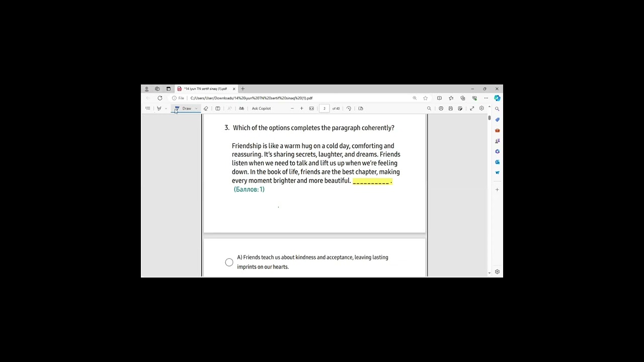The width and height of the screenshot is (644, 362).
Task: Open sidebar Search icon
Action: [497, 109]
